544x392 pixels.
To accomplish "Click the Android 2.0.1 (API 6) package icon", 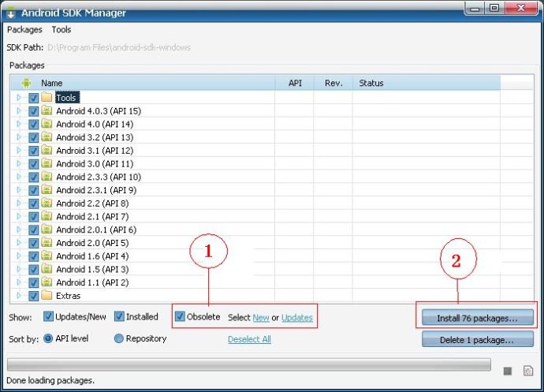I will [47, 230].
